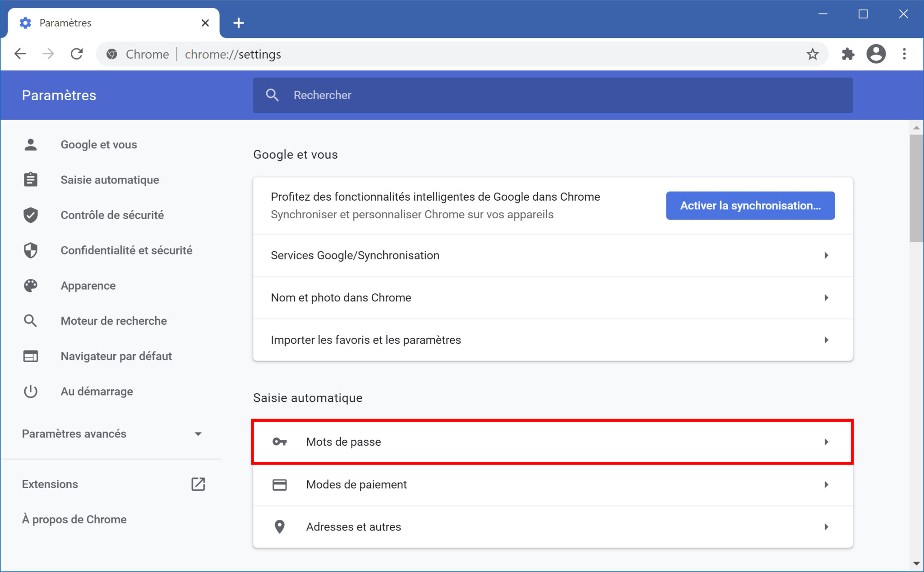Viewport: 924px width, 572px height.
Task: Select Saisie automatique in the sidebar
Action: click(110, 180)
